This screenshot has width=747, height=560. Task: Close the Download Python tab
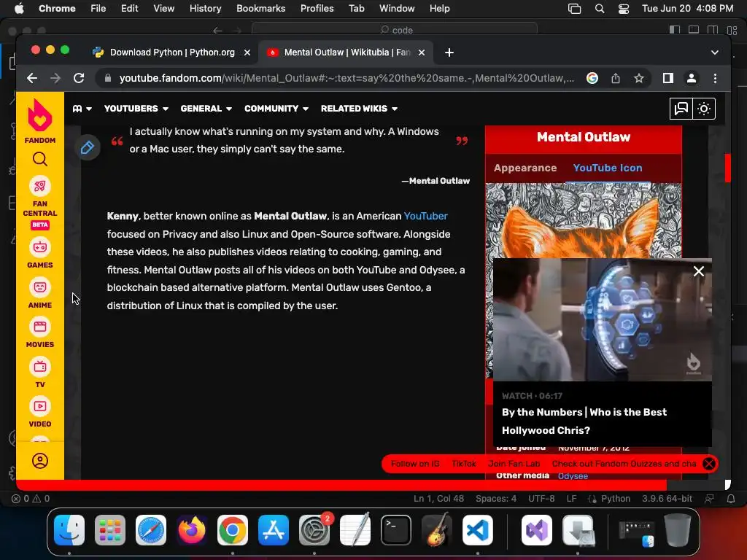pos(247,52)
